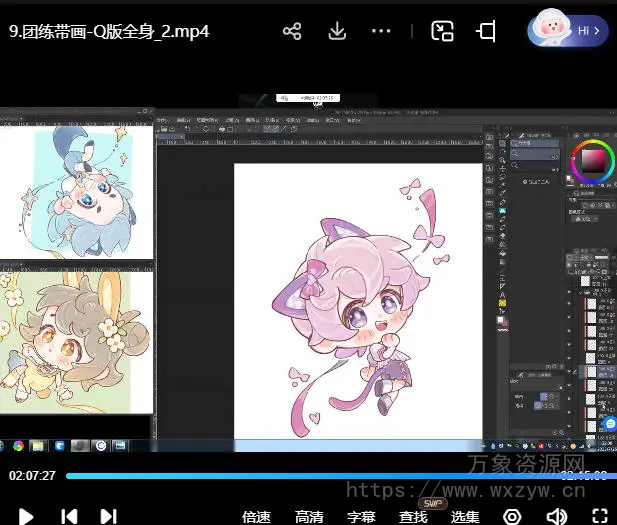Click the blue-haired chibi reference image
Screen dimensions: 617x525
[x=78, y=191]
